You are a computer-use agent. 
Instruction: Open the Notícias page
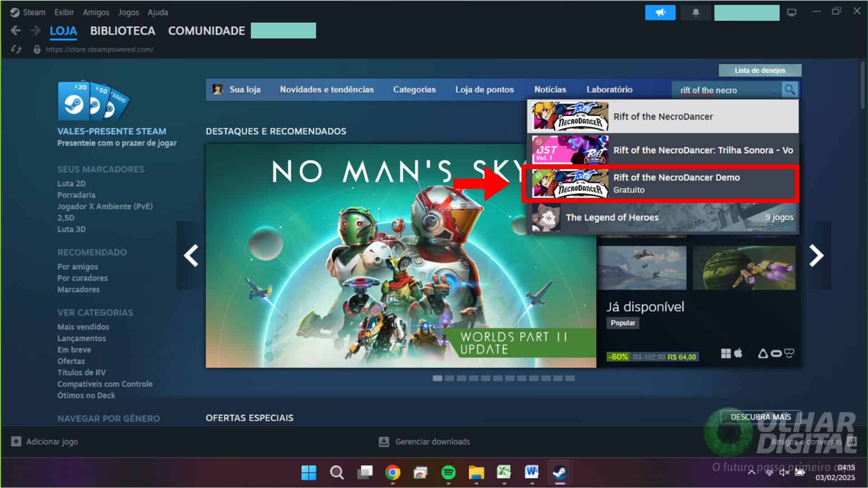(x=550, y=89)
